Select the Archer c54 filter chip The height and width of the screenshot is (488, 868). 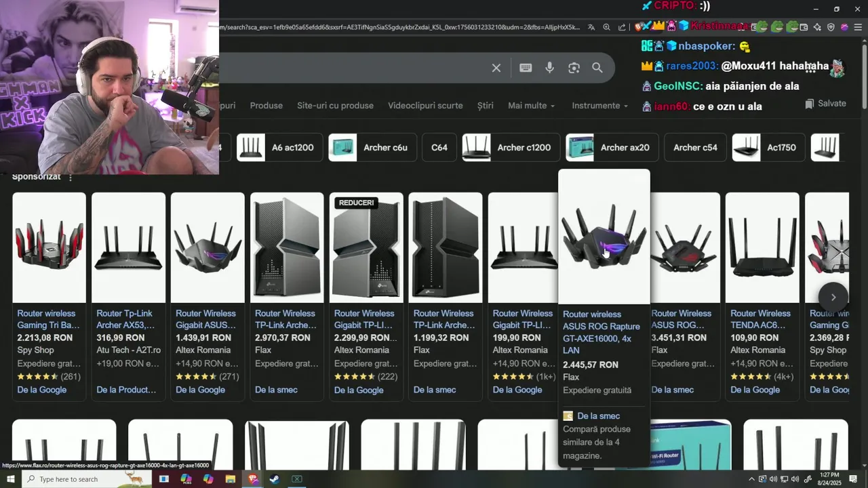click(x=695, y=148)
